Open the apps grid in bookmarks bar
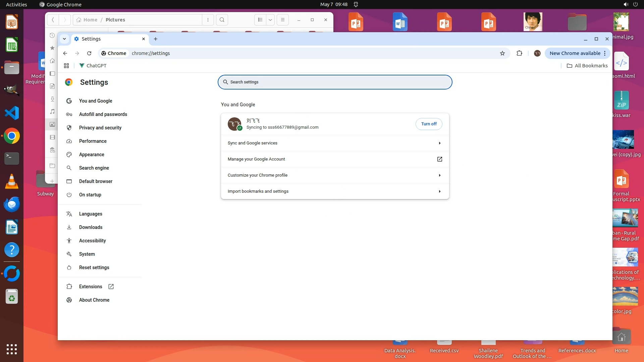 point(66,66)
